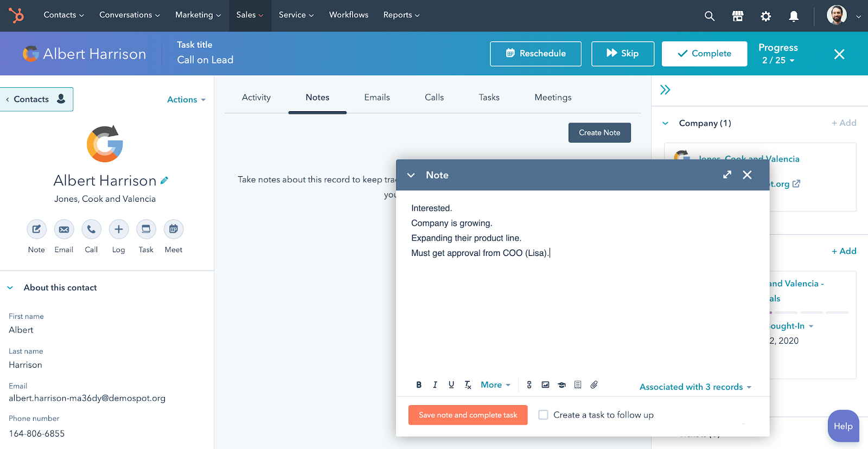Open the Contacts menu in navbar
868x449 pixels.
click(x=64, y=15)
